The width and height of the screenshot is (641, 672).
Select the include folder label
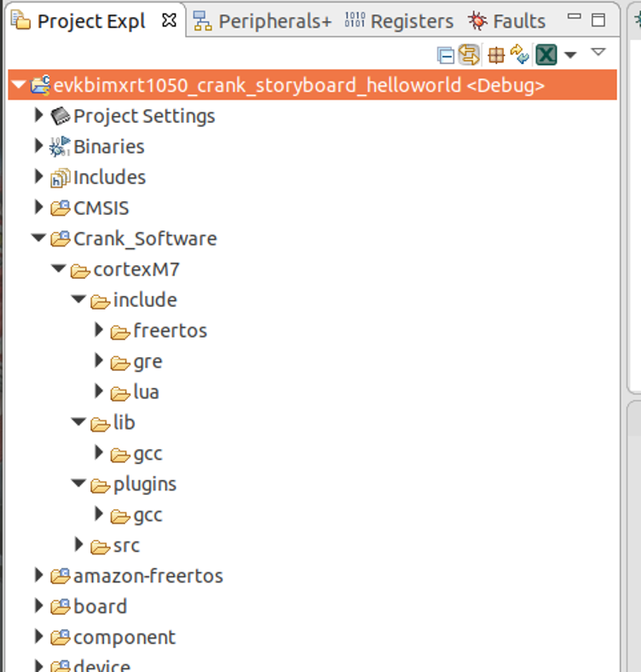[145, 300]
